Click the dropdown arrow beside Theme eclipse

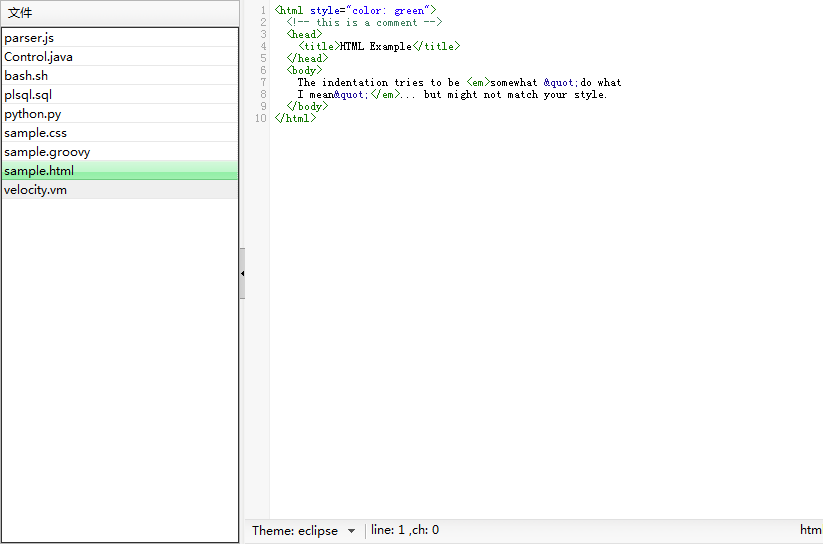[x=351, y=531]
